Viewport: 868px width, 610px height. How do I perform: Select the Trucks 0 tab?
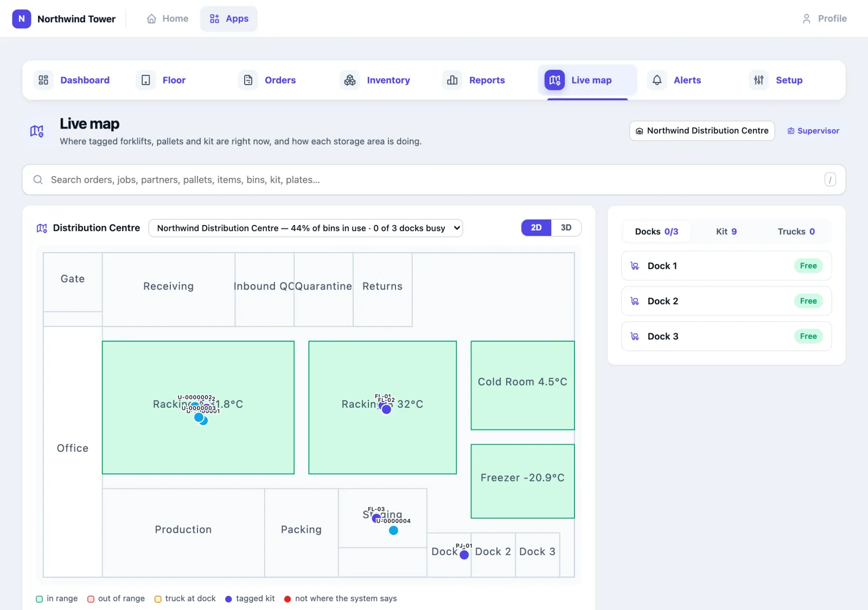(x=796, y=232)
